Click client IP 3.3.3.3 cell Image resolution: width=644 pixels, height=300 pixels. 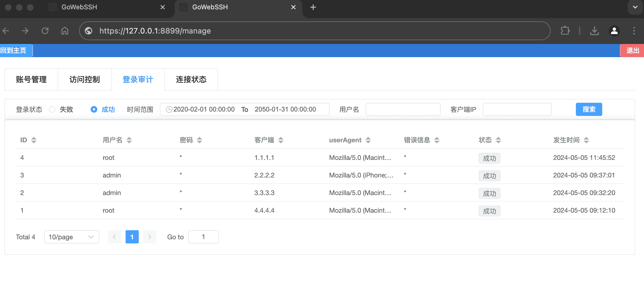264,193
